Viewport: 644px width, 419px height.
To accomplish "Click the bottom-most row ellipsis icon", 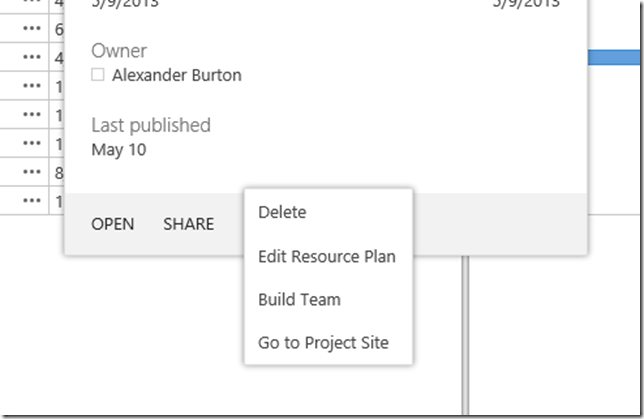I will (32, 201).
